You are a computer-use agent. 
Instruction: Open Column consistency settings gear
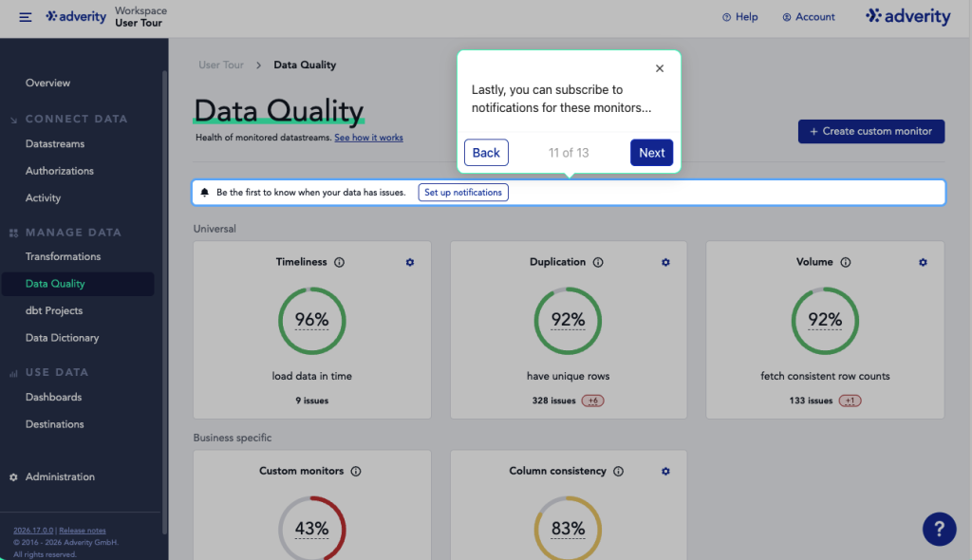tap(665, 472)
